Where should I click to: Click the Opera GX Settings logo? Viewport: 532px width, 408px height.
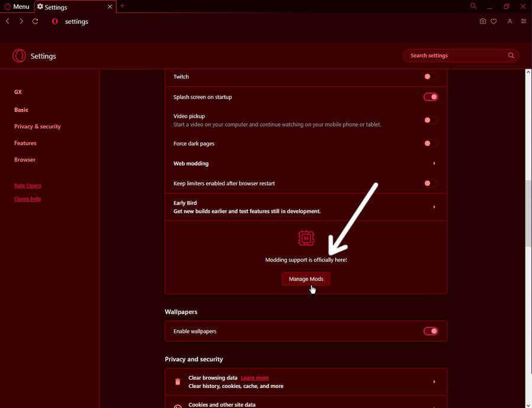coord(19,56)
